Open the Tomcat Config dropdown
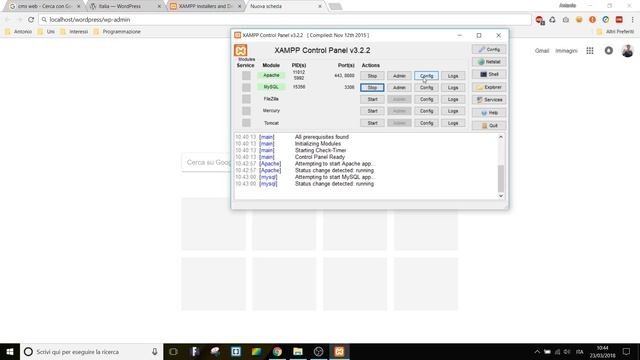The width and height of the screenshot is (640, 360). [427, 123]
